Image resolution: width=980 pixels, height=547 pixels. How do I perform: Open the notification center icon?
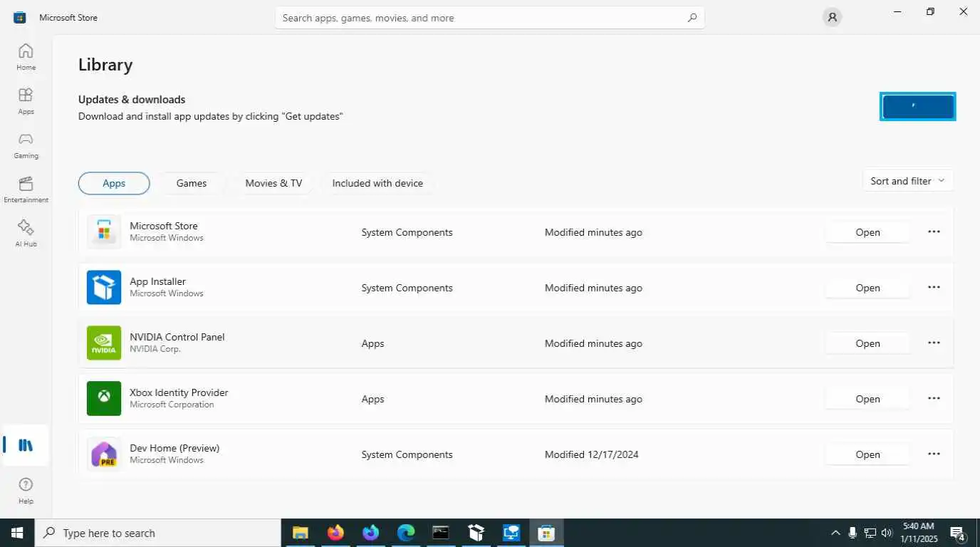tap(958, 533)
